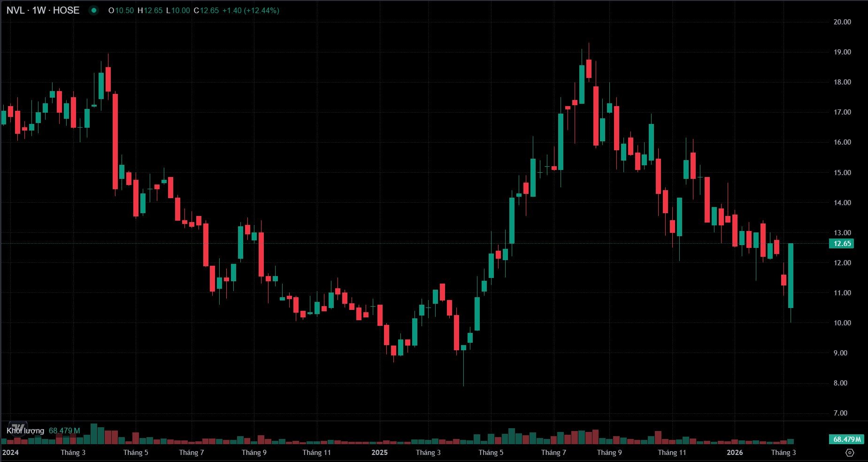Screen dimensions: 868x462
Task: Click the Tháng 3 time label for 2026
Action: [x=784, y=453]
